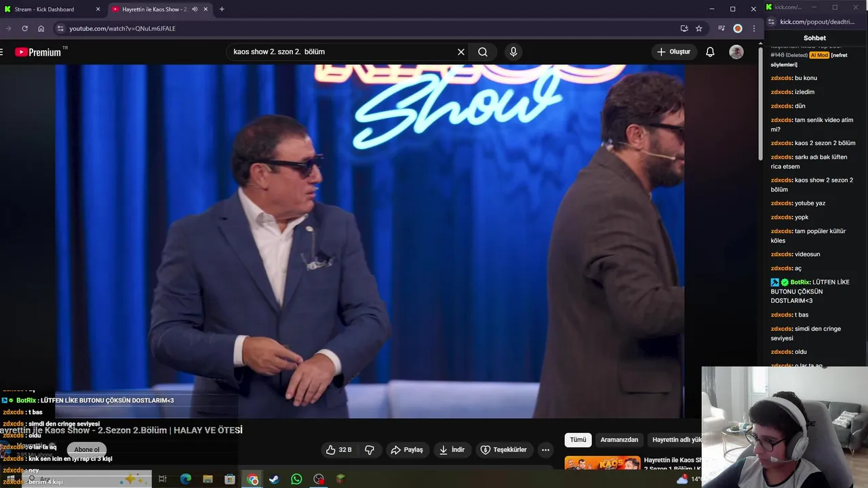Open the Oluştur create button
This screenshot has width=868, height=488.
tap(673, 52)
